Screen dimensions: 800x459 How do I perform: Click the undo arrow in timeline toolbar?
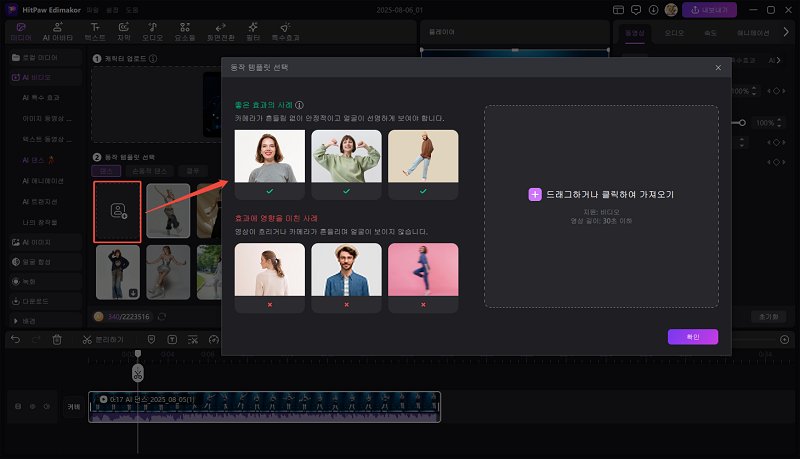[16, 339]
